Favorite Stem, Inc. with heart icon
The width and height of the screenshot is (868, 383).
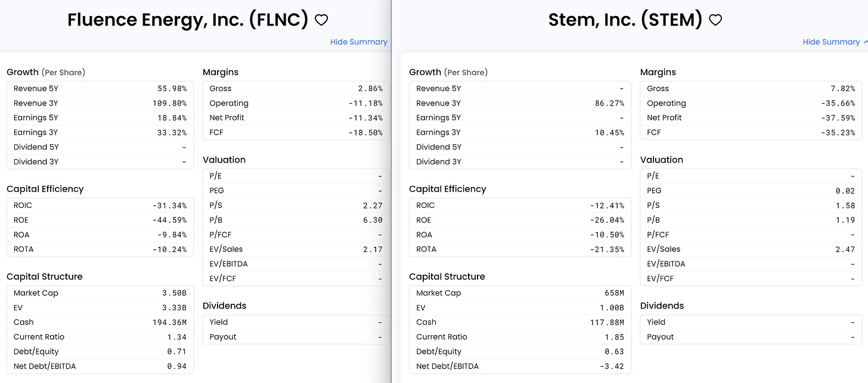(715, 20)
